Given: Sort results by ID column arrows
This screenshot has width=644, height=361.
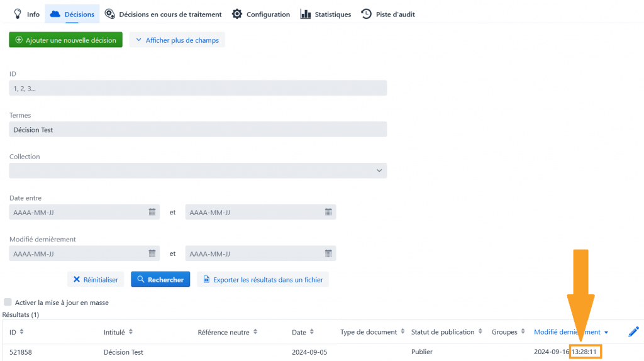Looking at the screenshot, I should point(22,332).
